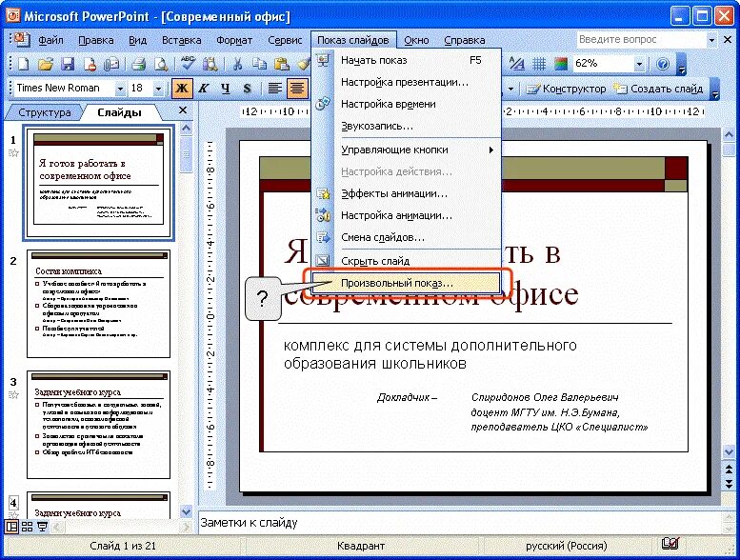Click the Rehearse Timings clock icon
740x560 pixels.
pyautogui.click(x=323, y=103)
